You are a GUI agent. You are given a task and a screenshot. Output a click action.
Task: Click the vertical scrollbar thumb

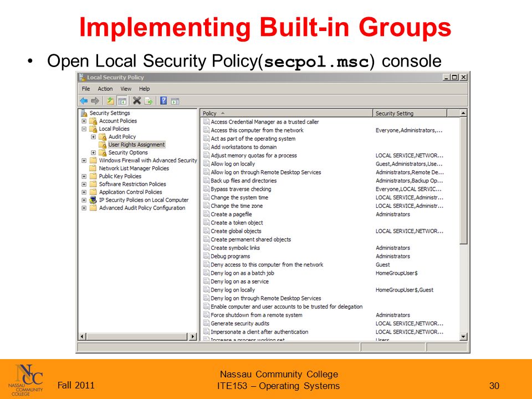point(463,181)
